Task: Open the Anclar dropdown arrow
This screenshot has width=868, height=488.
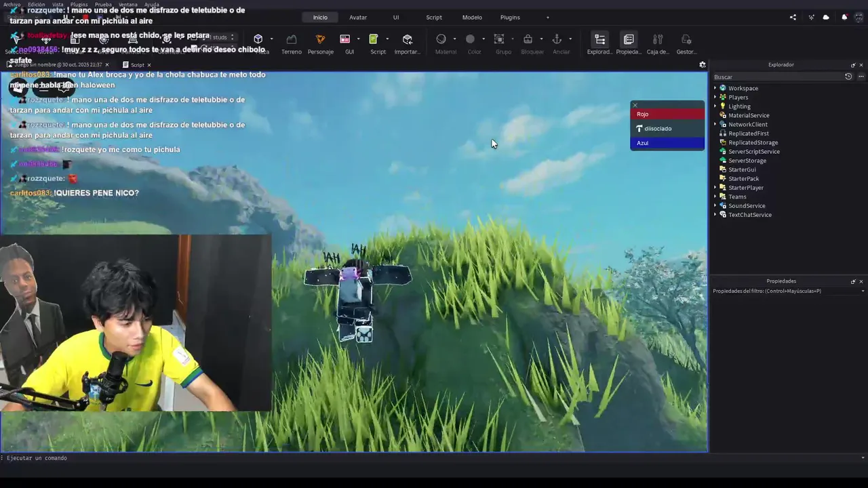Action: pyautogui.click(x=570, y=39)
